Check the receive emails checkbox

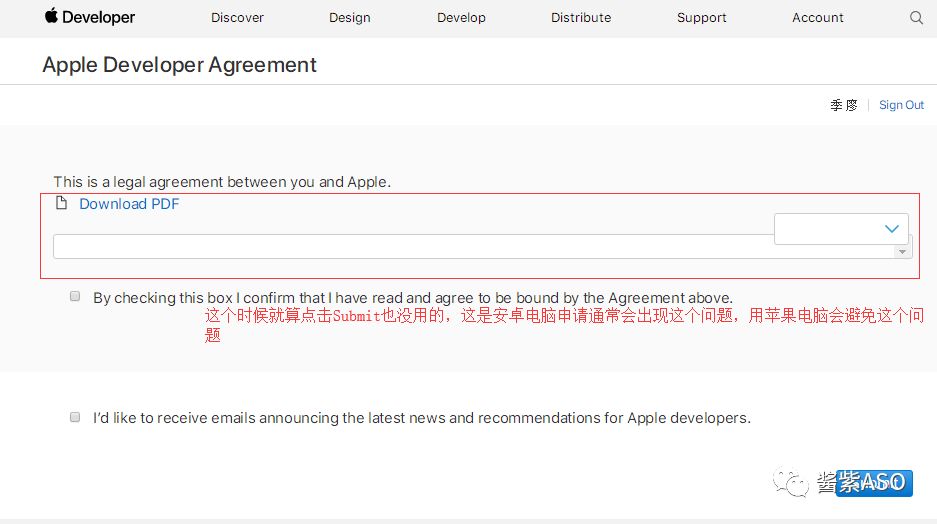click(75, 417)
